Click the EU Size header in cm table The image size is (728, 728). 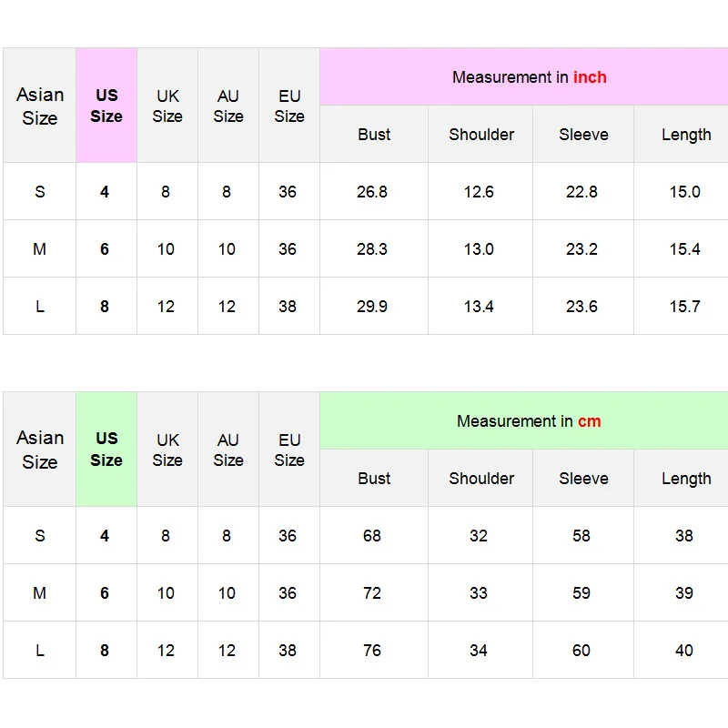tap(289, 449)
